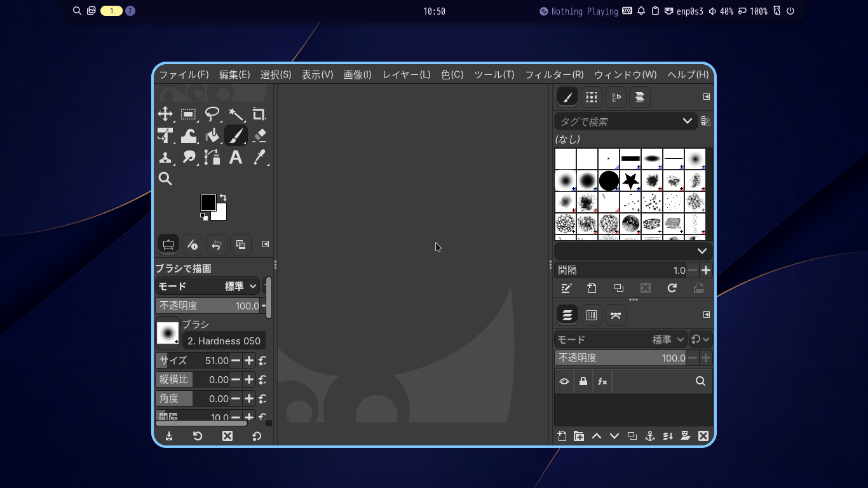The width and height of the screenshot is (868, 488).
Task: Select the Move tool
Action: coord(165,114)
